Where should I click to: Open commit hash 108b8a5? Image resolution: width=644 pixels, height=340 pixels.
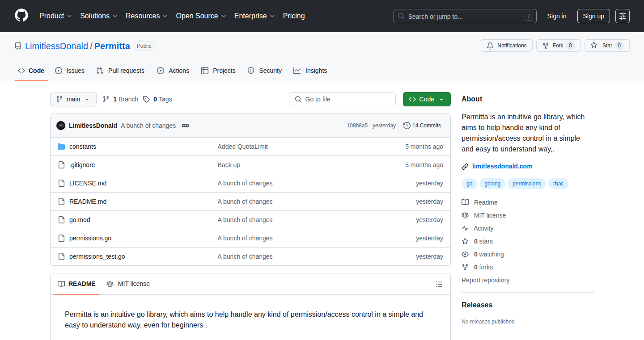coord(357,126)
